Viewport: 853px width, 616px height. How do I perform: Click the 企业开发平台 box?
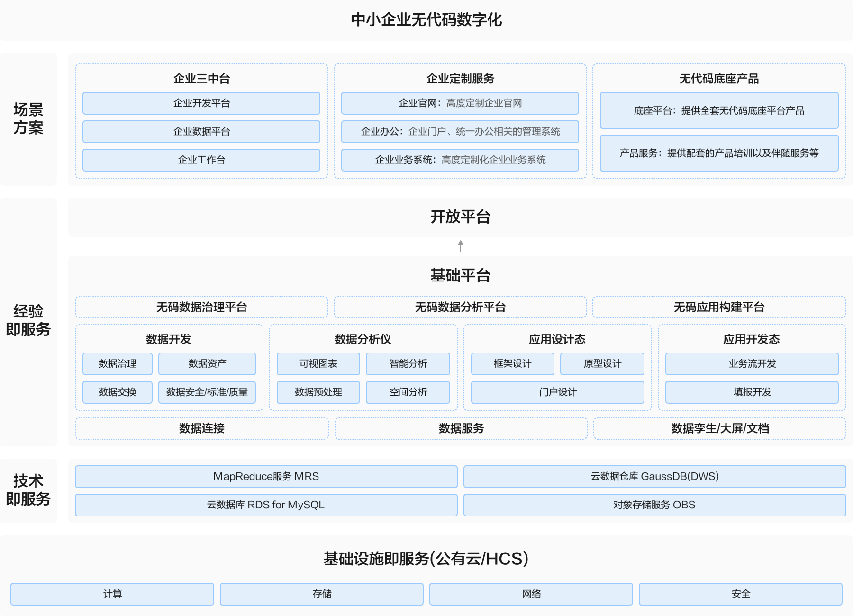point(201,103)
